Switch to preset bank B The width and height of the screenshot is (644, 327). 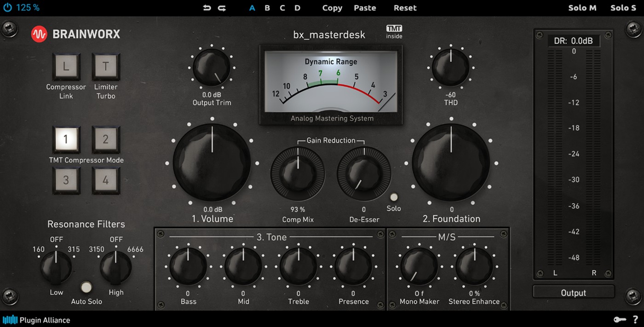pyautogui.click(x=267, y=8)
